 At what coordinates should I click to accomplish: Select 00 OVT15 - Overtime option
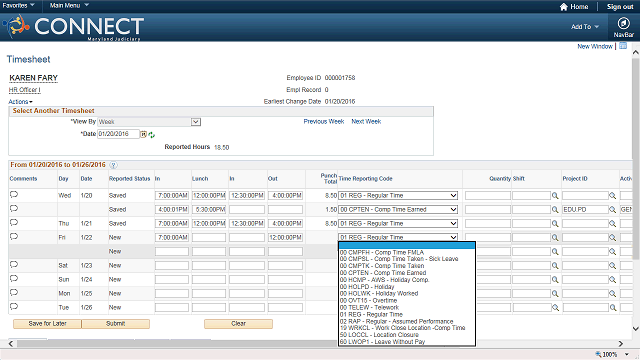(x=407, y=300)
